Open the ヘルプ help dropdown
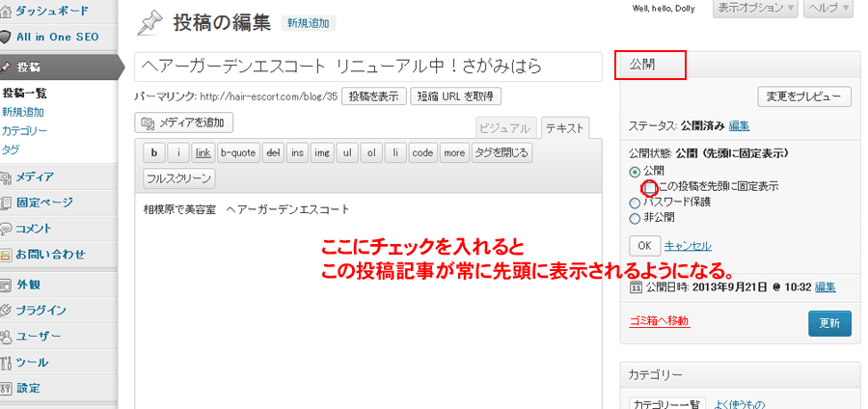Screen dimensions: 868x409 pos(828,9)
